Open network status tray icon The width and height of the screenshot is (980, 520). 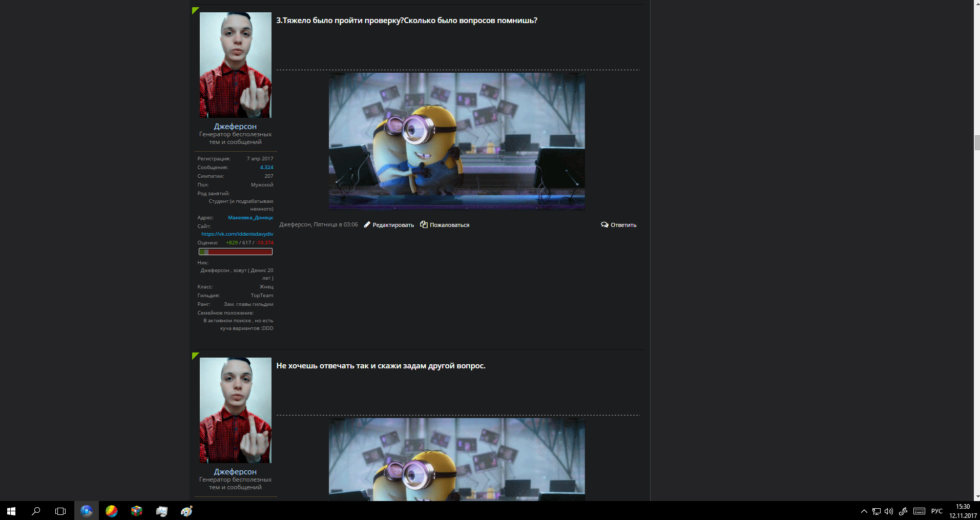(x=877, y=511)
